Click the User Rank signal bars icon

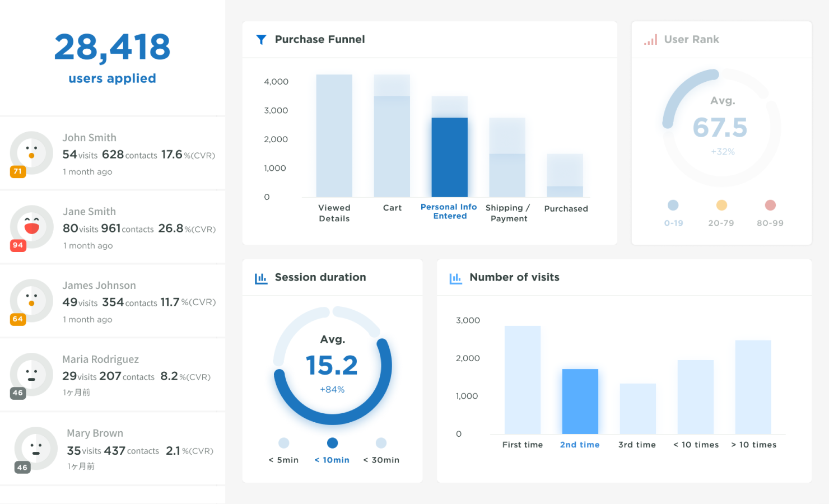coord(650,40)
